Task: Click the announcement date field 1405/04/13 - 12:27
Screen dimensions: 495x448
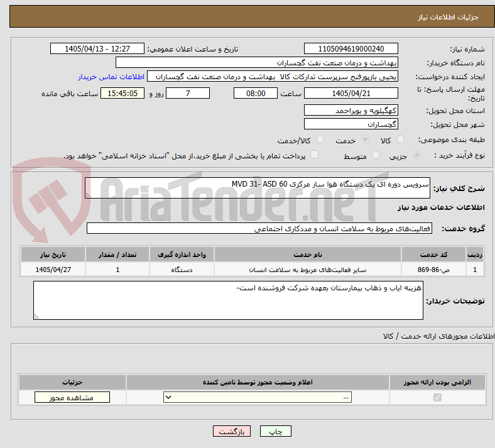Action: pos(97,49)
